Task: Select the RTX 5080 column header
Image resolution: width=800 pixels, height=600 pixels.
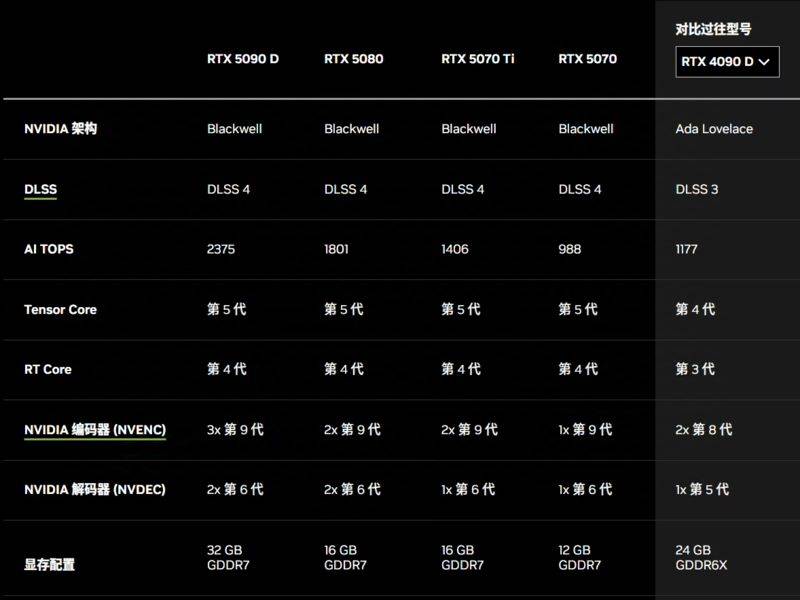Action: (x=354, y=59)
